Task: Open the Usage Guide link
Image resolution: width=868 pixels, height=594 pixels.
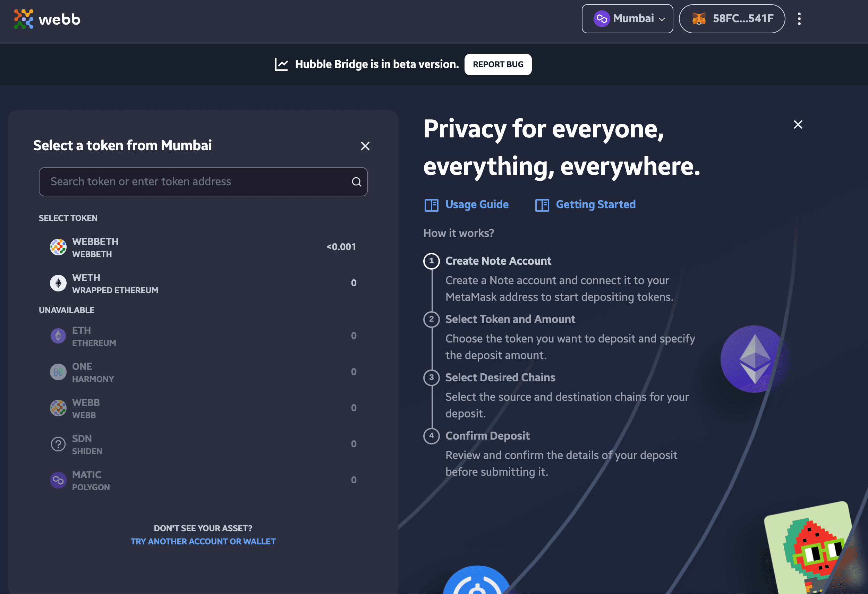Action: coord(477,205)
